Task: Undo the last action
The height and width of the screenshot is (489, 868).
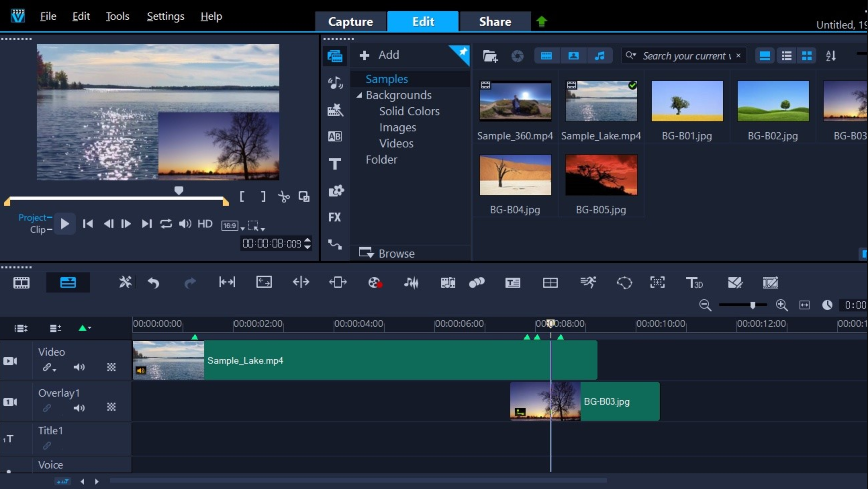Action: pyautogui.click(x=153, y=282)
